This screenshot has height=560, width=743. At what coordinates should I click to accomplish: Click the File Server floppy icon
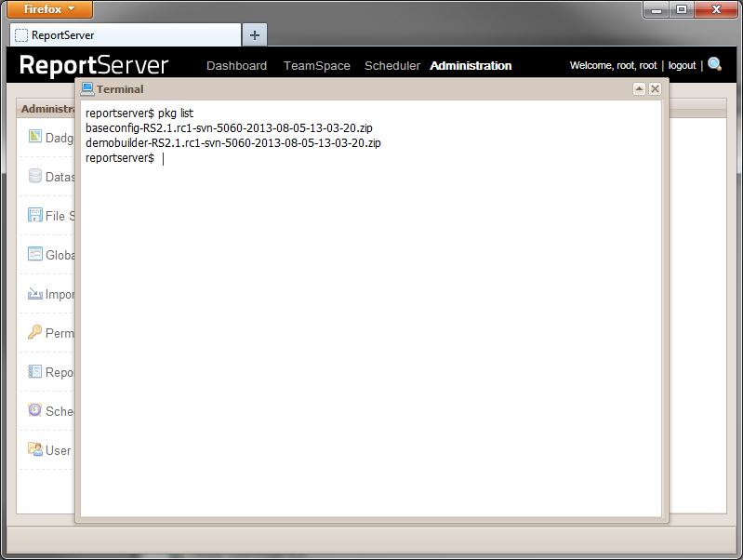[35, 215]
